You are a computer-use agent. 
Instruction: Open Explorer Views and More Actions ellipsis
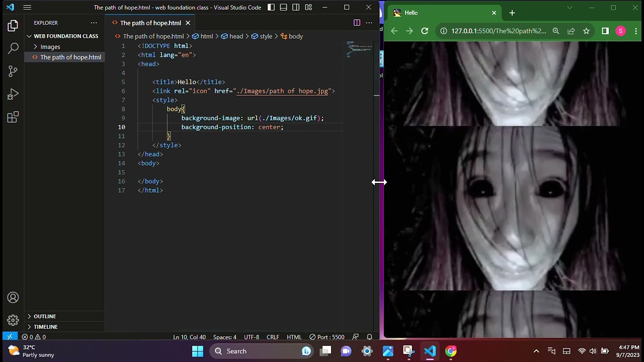point(94,23)
